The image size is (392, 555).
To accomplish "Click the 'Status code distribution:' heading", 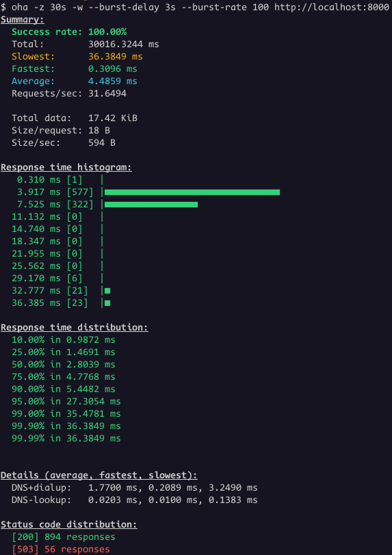I will [x=69, y=525].
